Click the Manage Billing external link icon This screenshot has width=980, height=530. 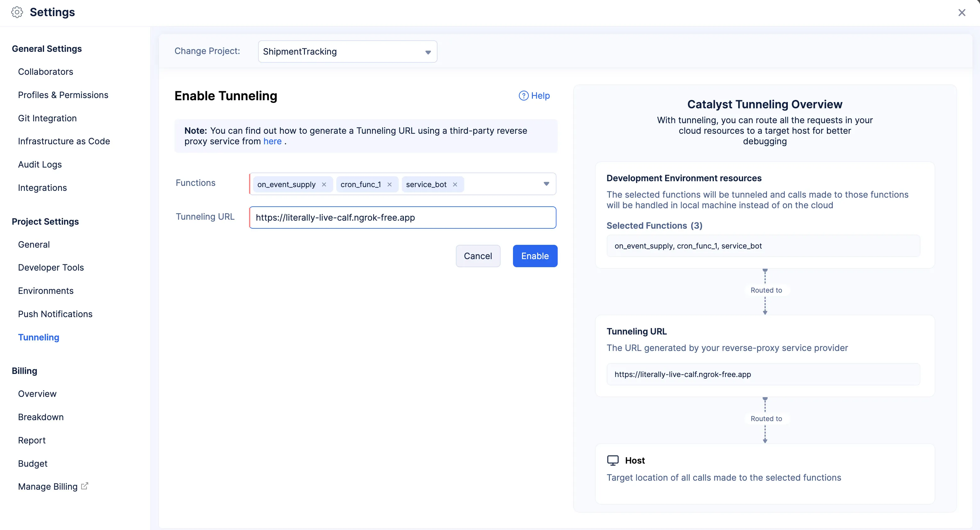[x=84, y=486]
